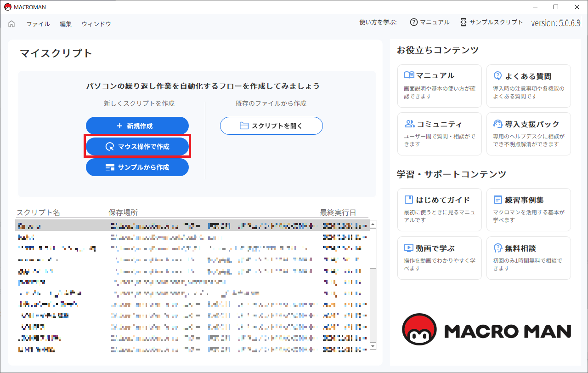
Task: Click the template icon on サンプルから作成
Action: click(x=110, y=167)
